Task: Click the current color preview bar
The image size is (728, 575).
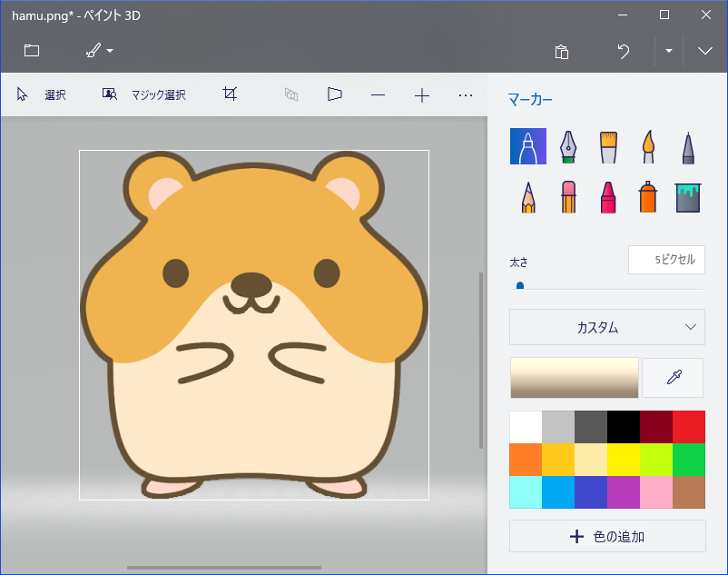Action: click(x=575, y=378)
